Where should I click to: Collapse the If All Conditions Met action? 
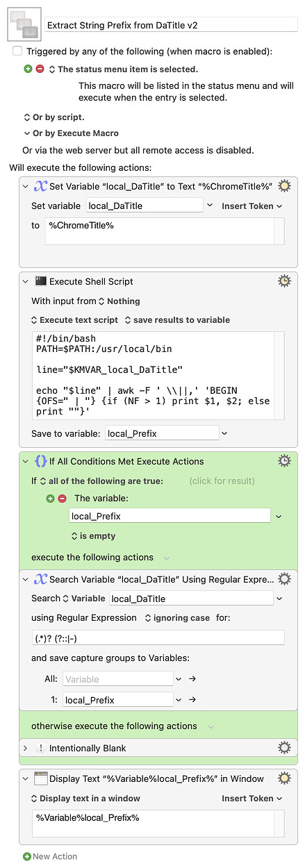point(26,461)
